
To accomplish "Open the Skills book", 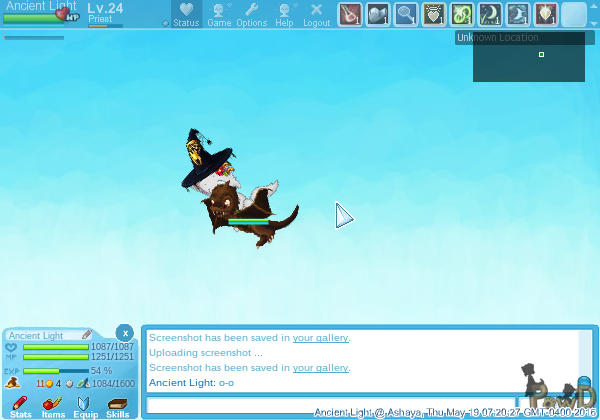I will 117,406.
